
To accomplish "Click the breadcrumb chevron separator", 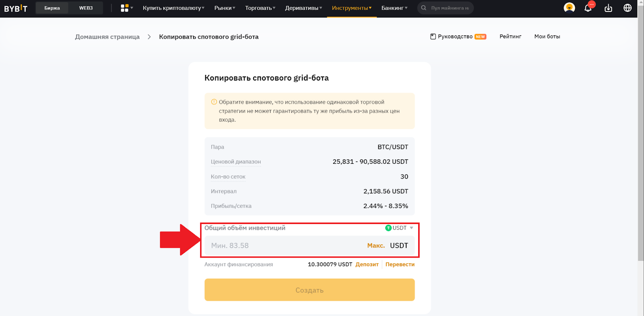I will pos(149,37).
